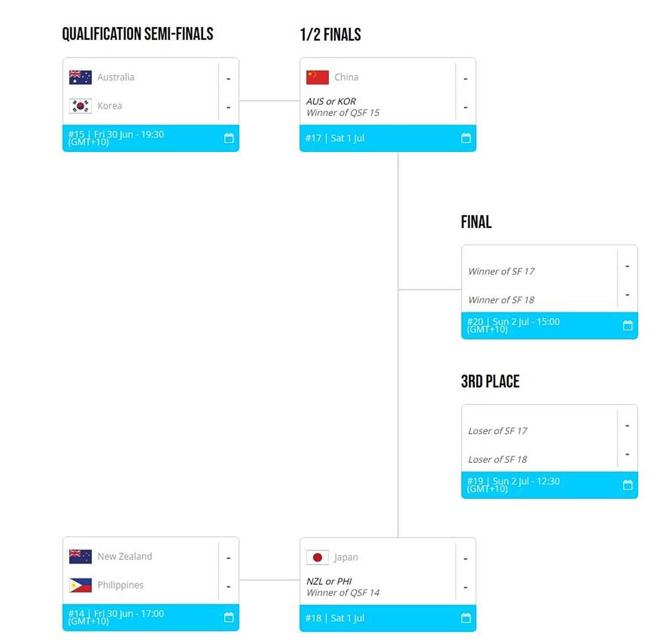
Task: Open the New Zealand team link
Action: tap(125, 556)
